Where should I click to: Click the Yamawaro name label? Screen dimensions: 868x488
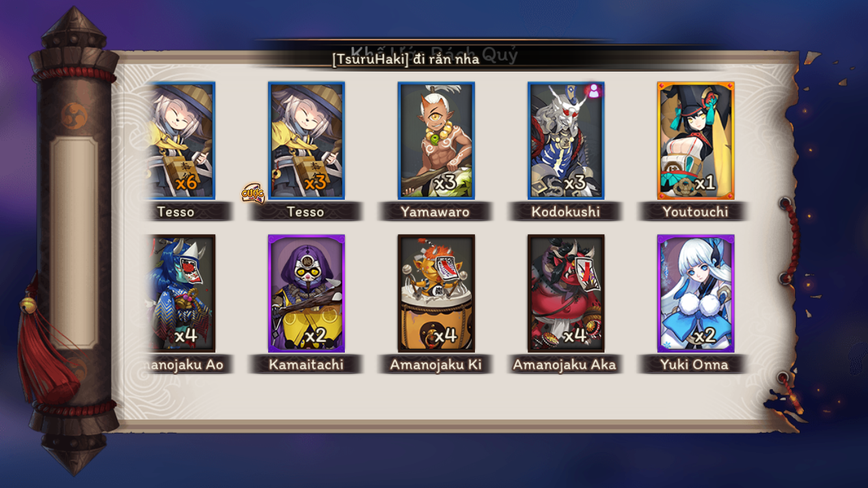tap(435, 211)
